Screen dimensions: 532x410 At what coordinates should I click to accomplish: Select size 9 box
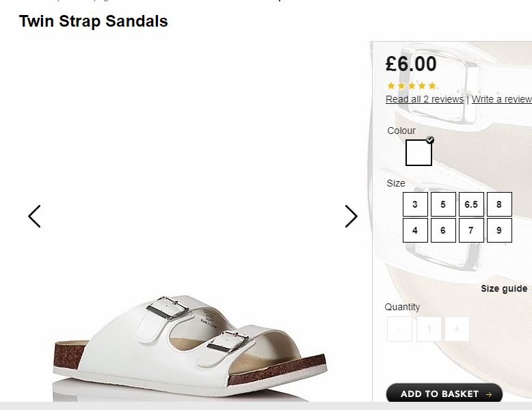[499, 230]
